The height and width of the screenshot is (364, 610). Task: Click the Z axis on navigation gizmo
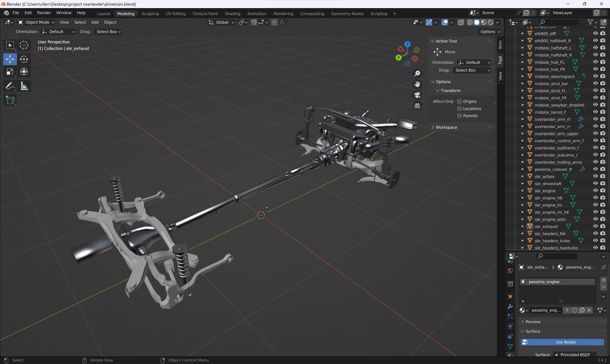(x=407, y=44)
